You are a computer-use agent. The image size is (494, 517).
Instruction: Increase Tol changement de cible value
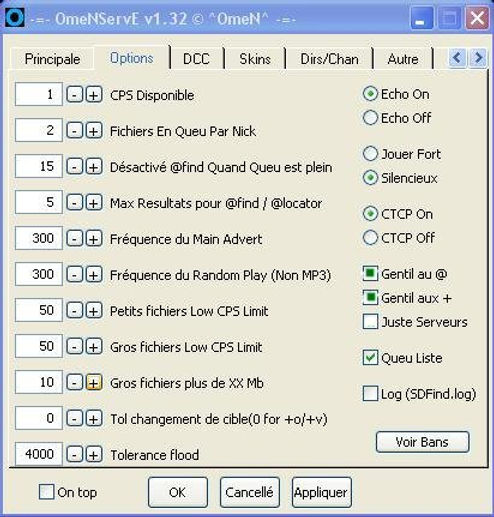tap(94, 419)
